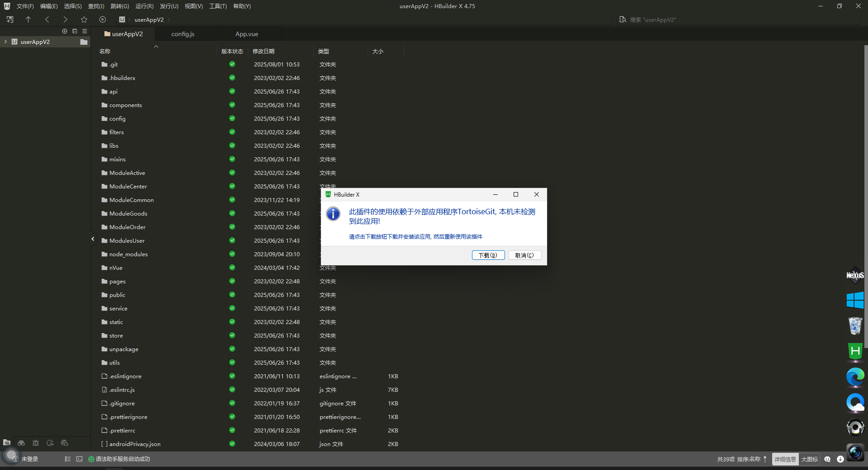Image resolution: width=868 pixels, height=470 pixels.
Task: Open the terminal icon in the status bar
Action: pos(80,459)
